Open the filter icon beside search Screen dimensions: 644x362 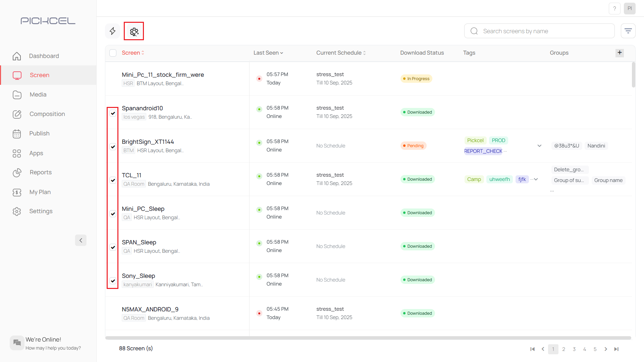point(628,31)
